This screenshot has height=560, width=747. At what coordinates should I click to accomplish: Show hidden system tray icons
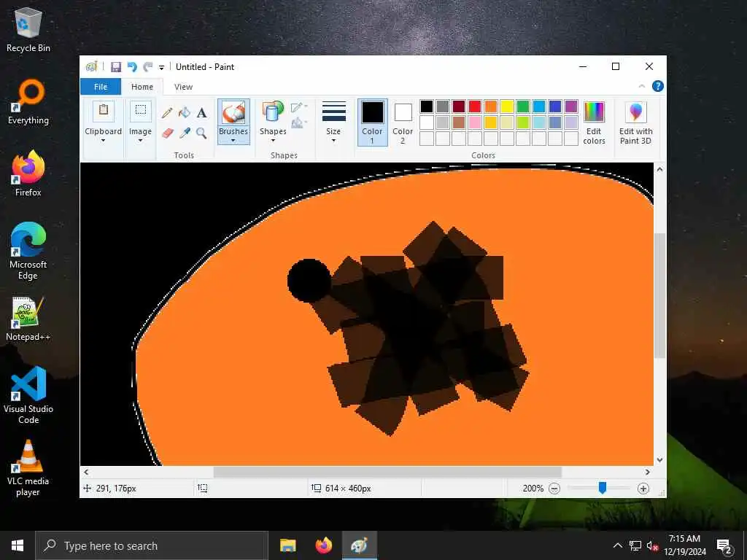tap(617, 545)
